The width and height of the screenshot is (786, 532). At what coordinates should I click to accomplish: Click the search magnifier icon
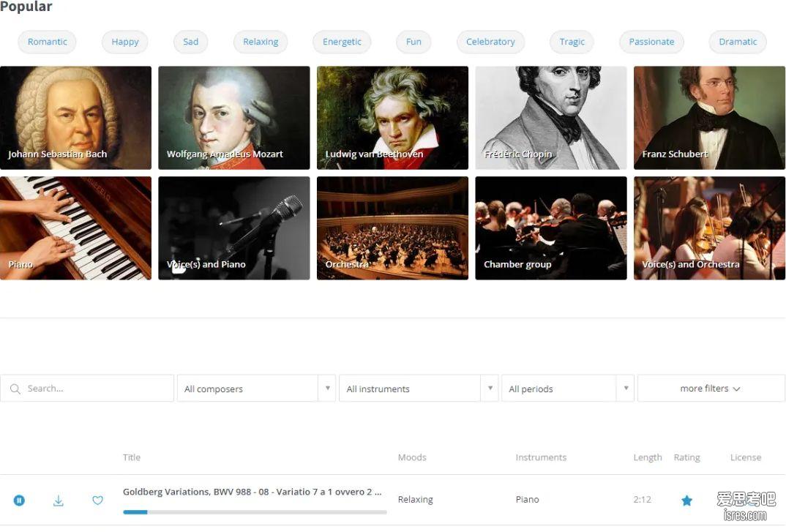[x=15, y=389]
